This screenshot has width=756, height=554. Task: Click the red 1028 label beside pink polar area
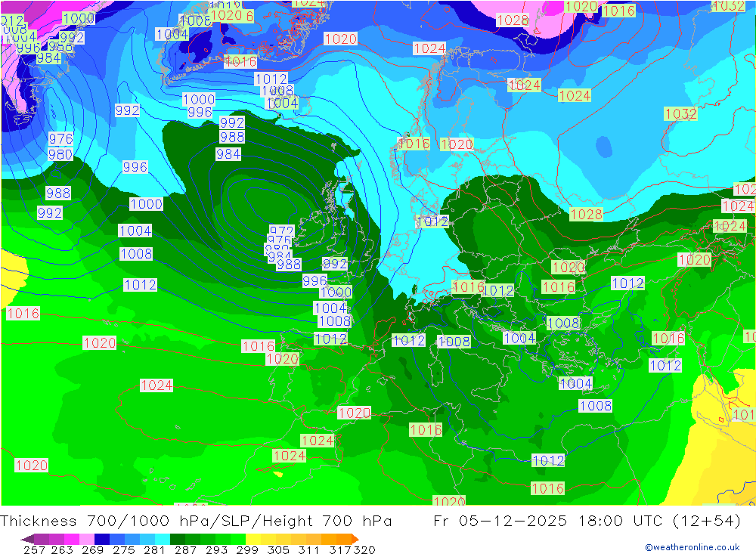pyautogui.click(x=512, y=20)
